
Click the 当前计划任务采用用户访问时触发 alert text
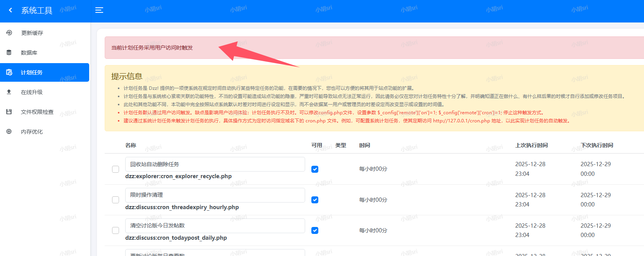[x=152, y=48]
